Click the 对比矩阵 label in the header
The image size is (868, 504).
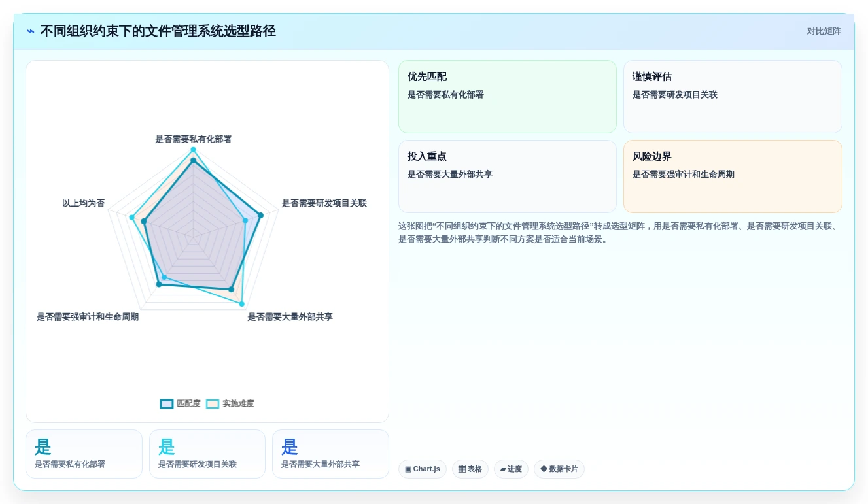(824, 31)
